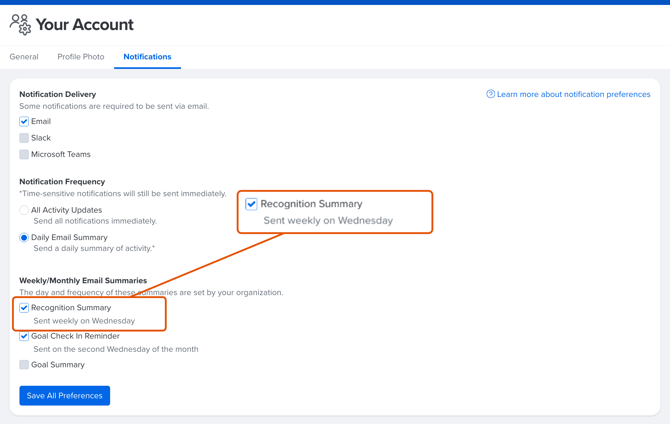670x424 pixels.
Task: Click the Slack label text
Action: click(x=41, y=138)
